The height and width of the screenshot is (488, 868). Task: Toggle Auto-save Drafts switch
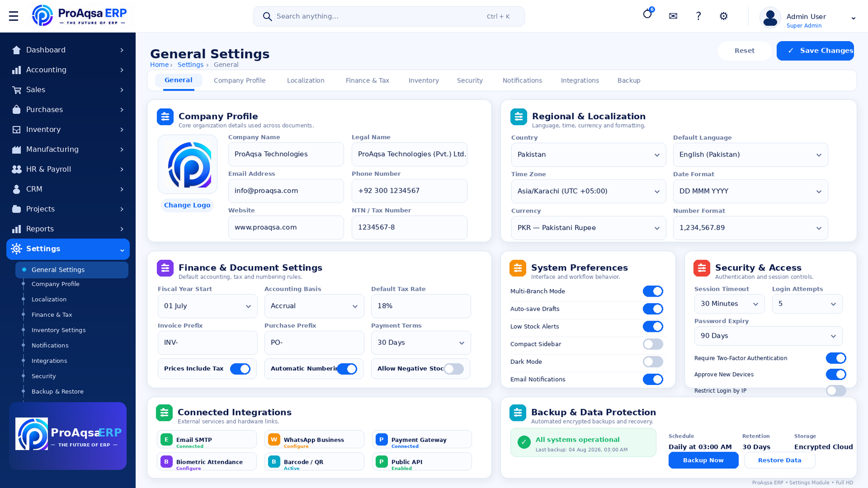(x=653, y=309)
